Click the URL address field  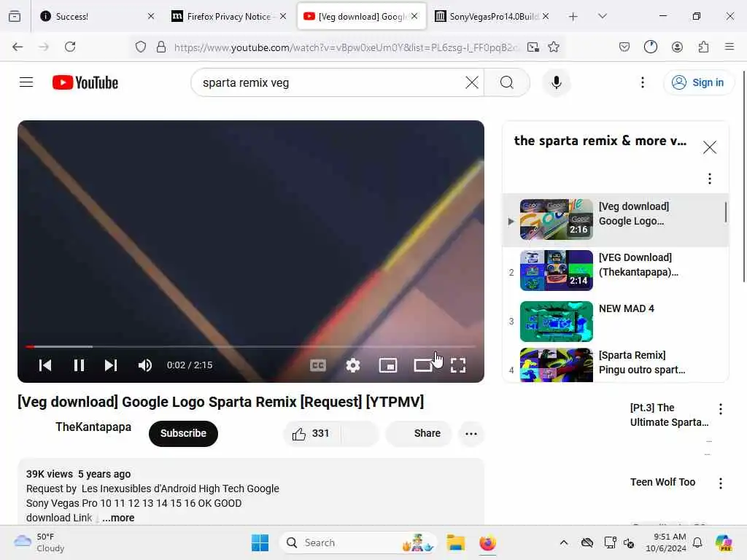pyautogui.click(x=347, y=47)
